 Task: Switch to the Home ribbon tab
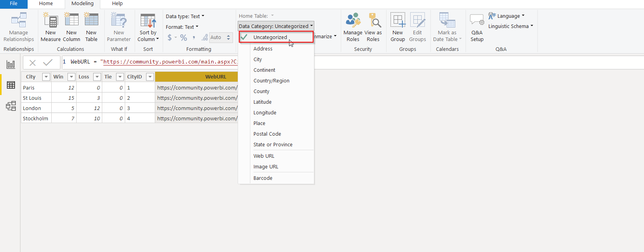point(46,4)
